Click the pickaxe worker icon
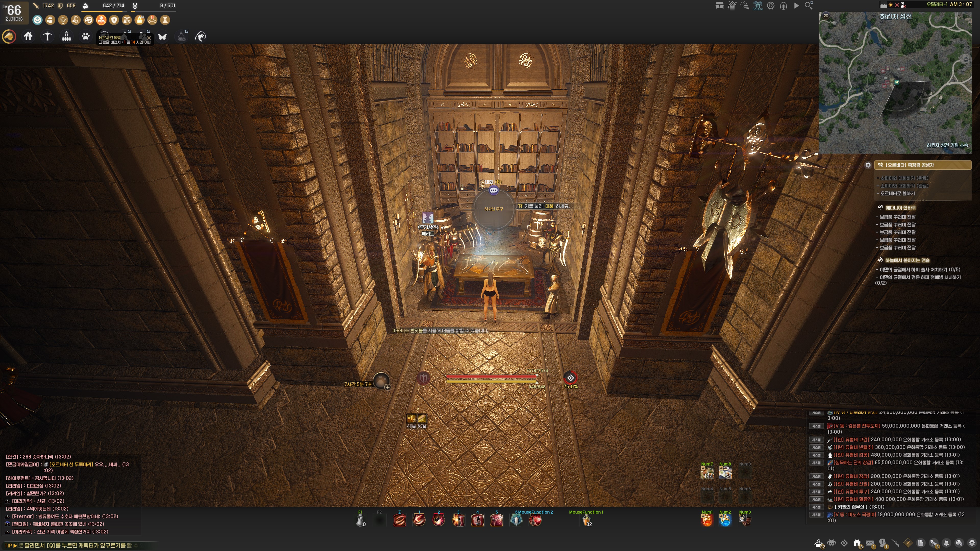The height and width of the screenshot is (551, 980). (47, 36)
